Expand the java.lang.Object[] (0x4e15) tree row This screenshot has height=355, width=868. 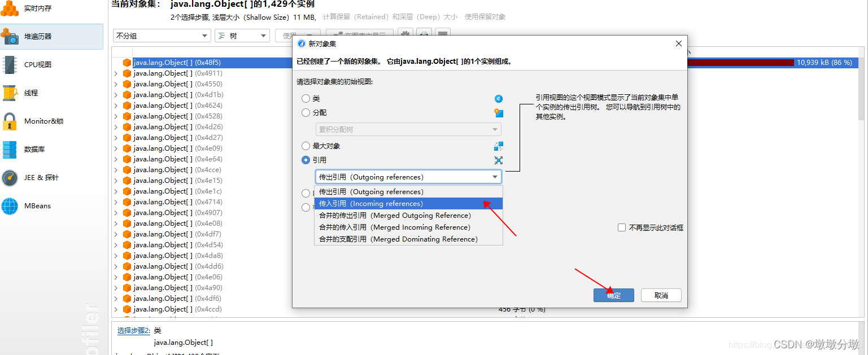[116, 181]
